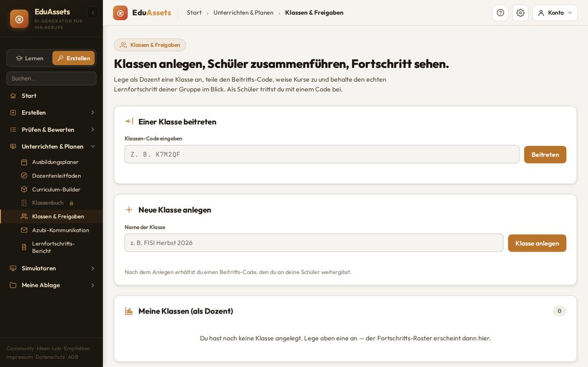Click the Unterrichten & Planen breadcrumb

(x=243, y=13)
